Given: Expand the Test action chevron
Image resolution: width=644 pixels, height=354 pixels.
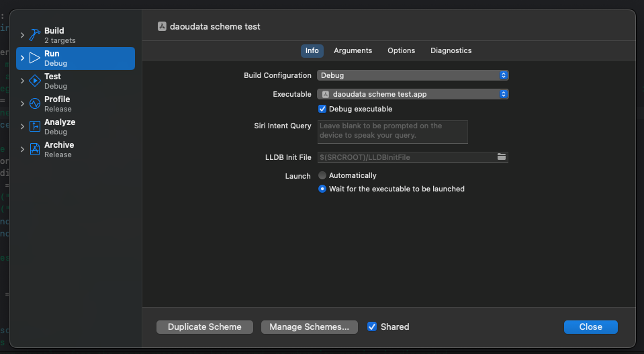Looking at the screenshot, I should (22, 81).
